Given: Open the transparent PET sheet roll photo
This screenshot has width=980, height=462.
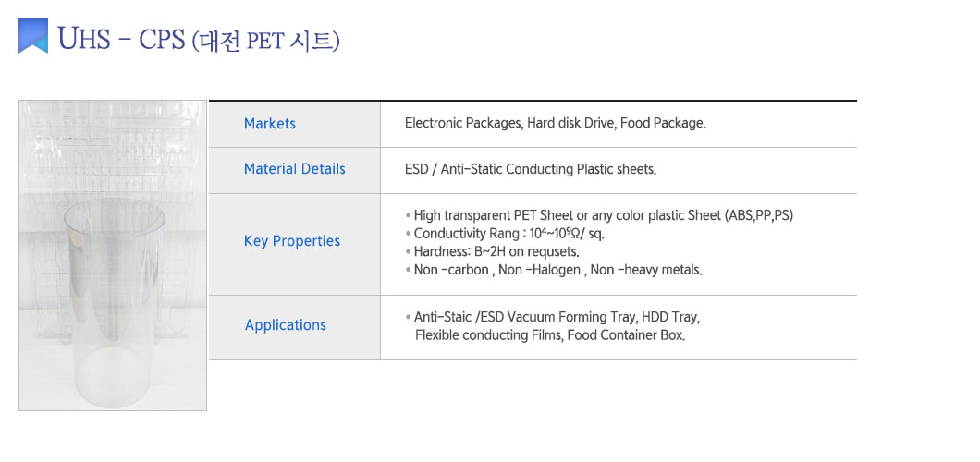Looking at the screenshot, I should [113, 255].
